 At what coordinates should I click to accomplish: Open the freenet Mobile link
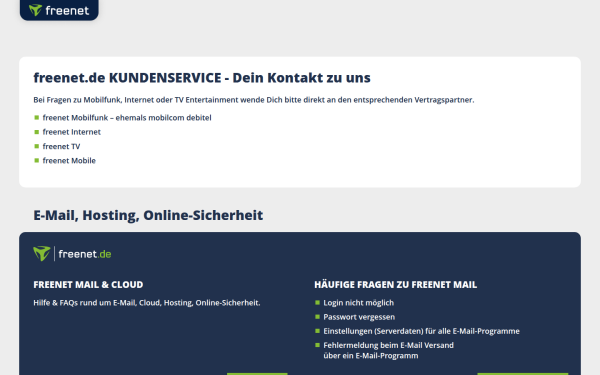point(69,161)
